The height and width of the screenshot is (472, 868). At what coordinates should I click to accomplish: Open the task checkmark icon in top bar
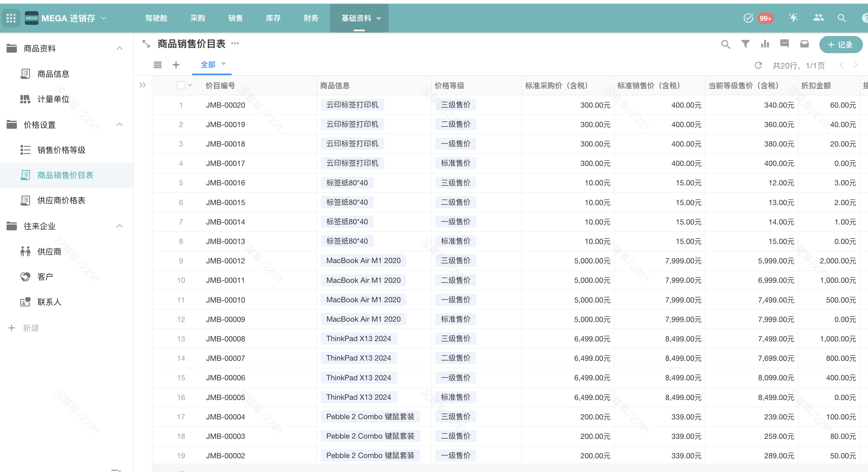748,18
